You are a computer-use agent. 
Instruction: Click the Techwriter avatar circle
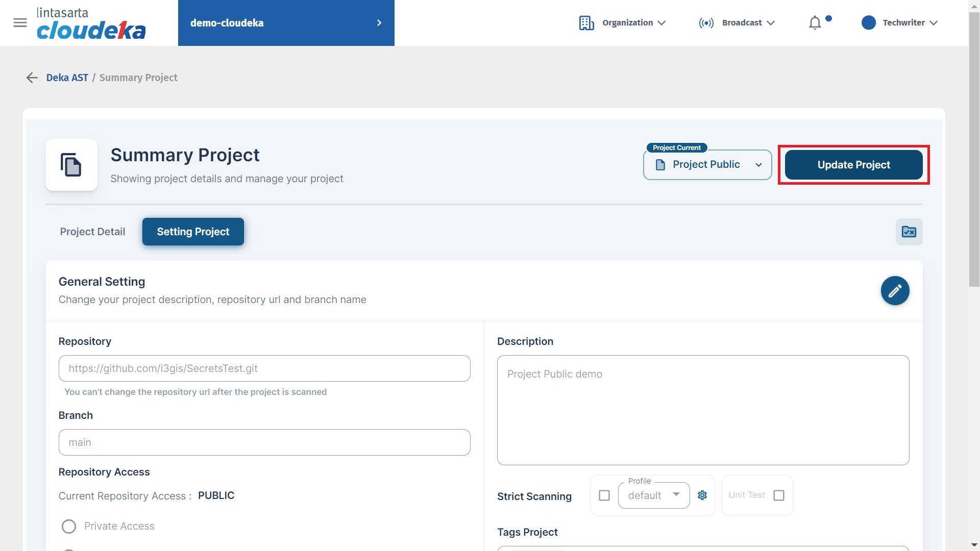pyautogui.click(x=868, y=23)
